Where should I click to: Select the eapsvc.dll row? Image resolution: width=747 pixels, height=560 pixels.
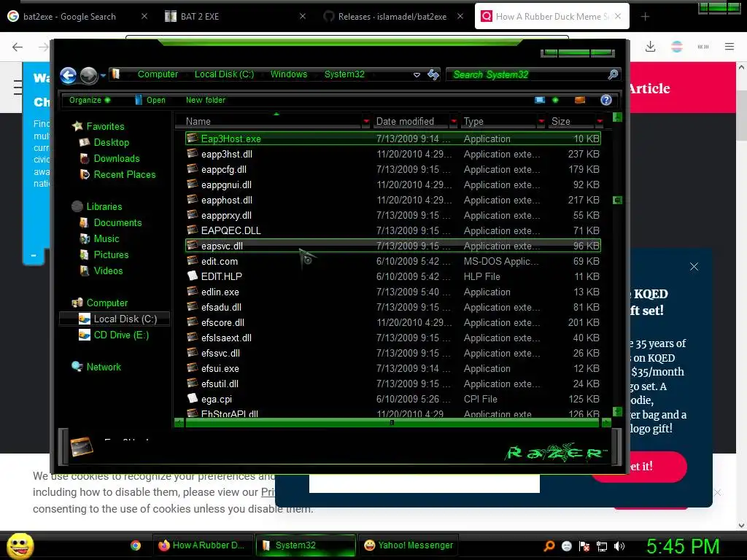[x=393, y=246]
